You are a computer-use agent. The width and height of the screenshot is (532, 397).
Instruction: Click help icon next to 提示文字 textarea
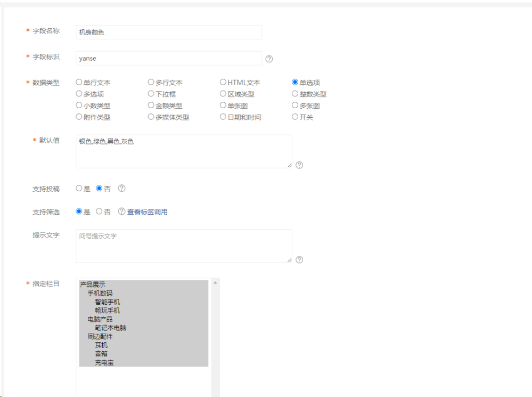(x=299, y=260)
